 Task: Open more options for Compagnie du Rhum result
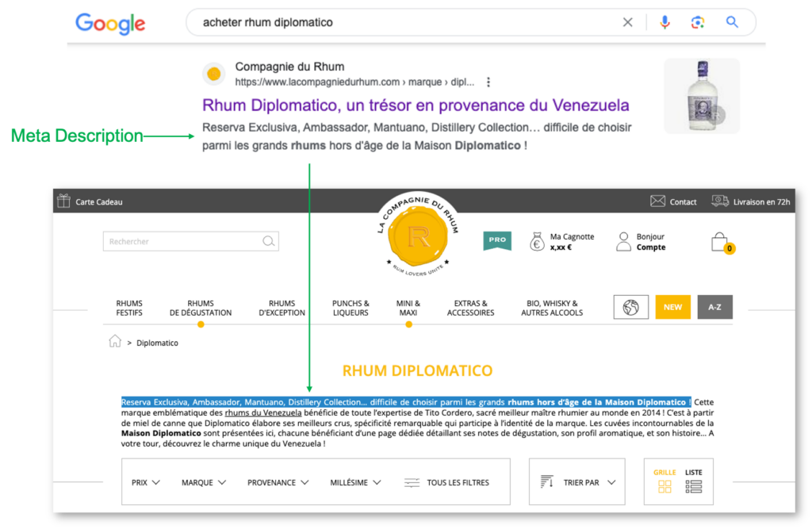point(488,82)
